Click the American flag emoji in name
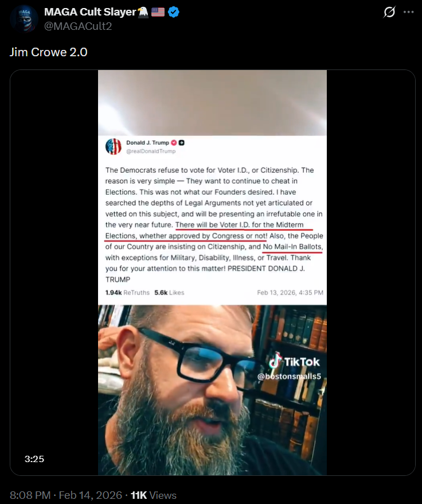The width and height of the screenshot is (422, 504). point(158,12)
